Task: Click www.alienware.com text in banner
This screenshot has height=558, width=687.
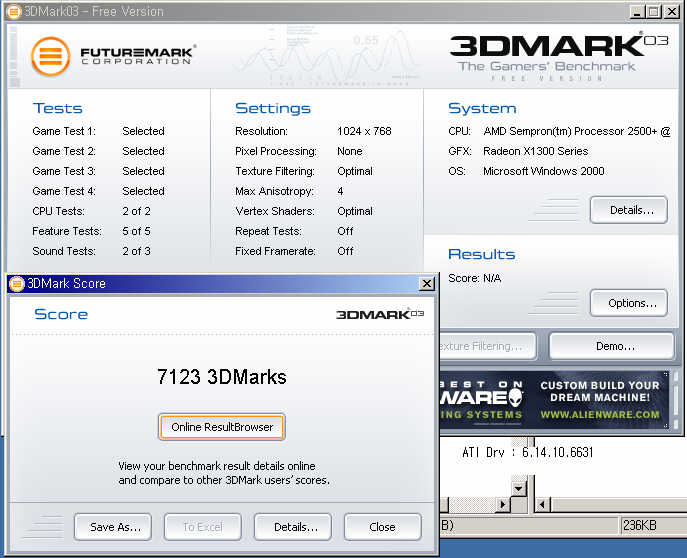Action: pos(600,415)
